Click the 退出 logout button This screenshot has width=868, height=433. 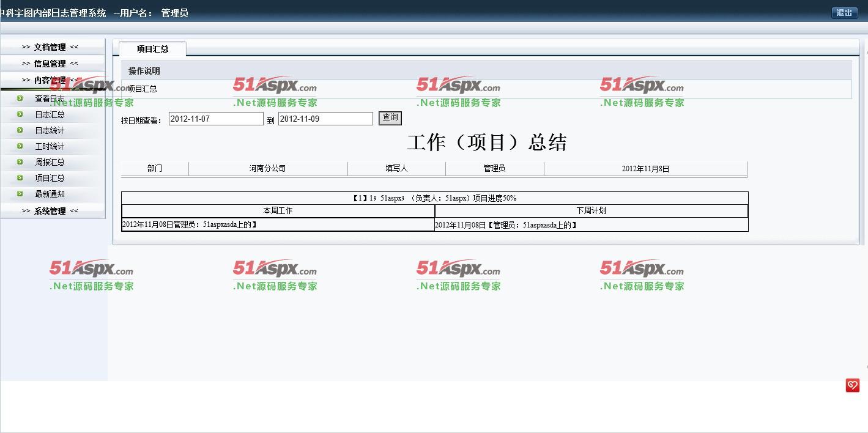(x=844, y=13)
